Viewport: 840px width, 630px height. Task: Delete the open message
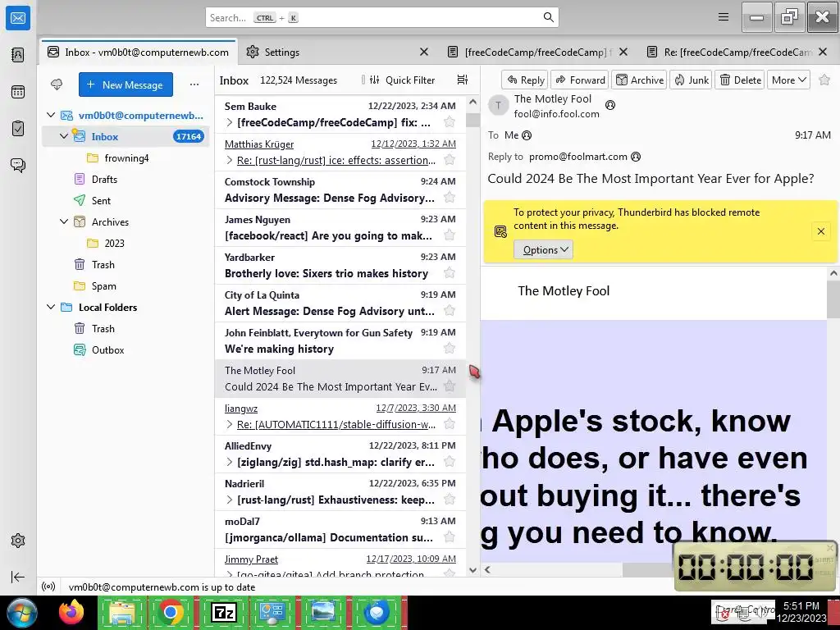point(740,80)
